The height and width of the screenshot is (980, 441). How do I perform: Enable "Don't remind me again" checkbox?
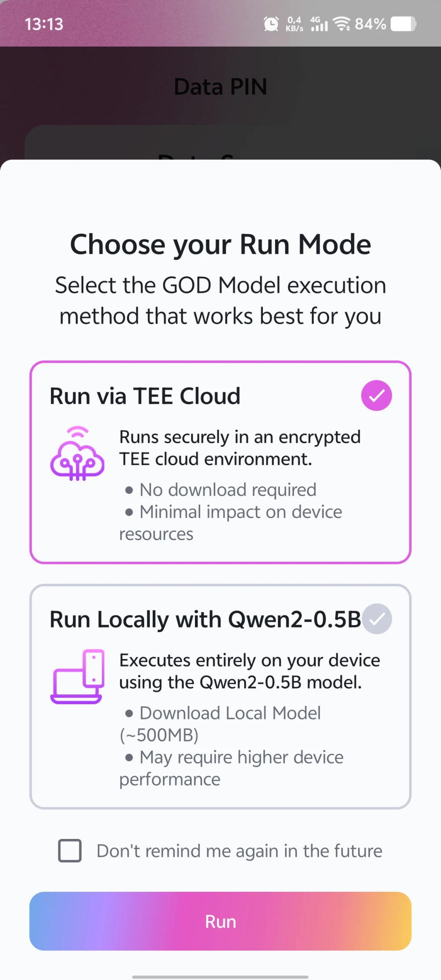(x=70, y=850)
